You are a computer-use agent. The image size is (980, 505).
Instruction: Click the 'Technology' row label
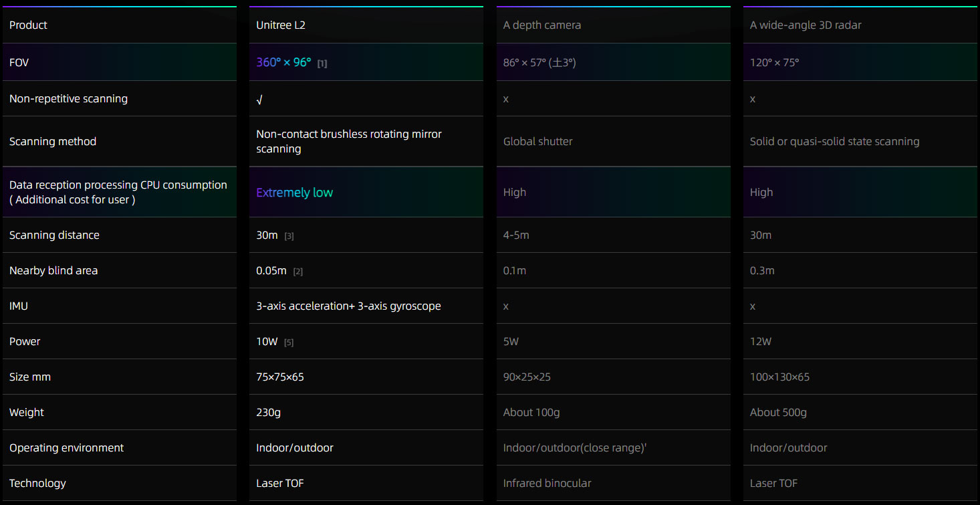pos(37,483)
